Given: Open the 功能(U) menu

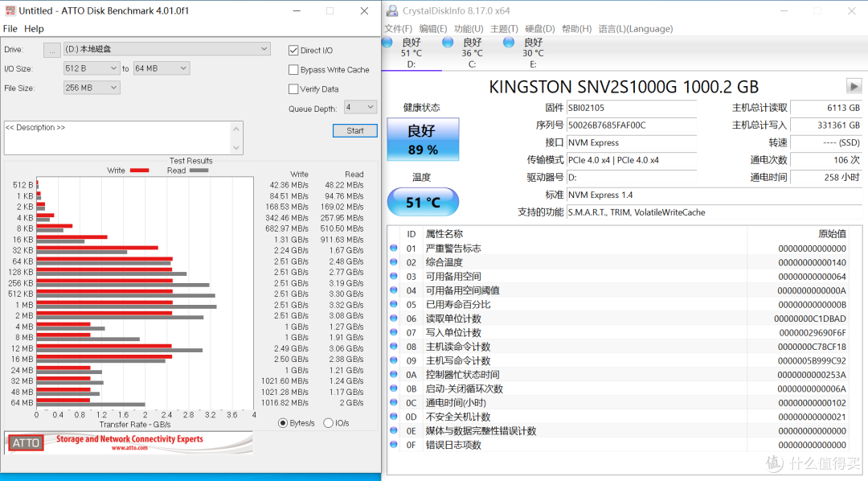Looking at the screenshot, I should (469, 29).
